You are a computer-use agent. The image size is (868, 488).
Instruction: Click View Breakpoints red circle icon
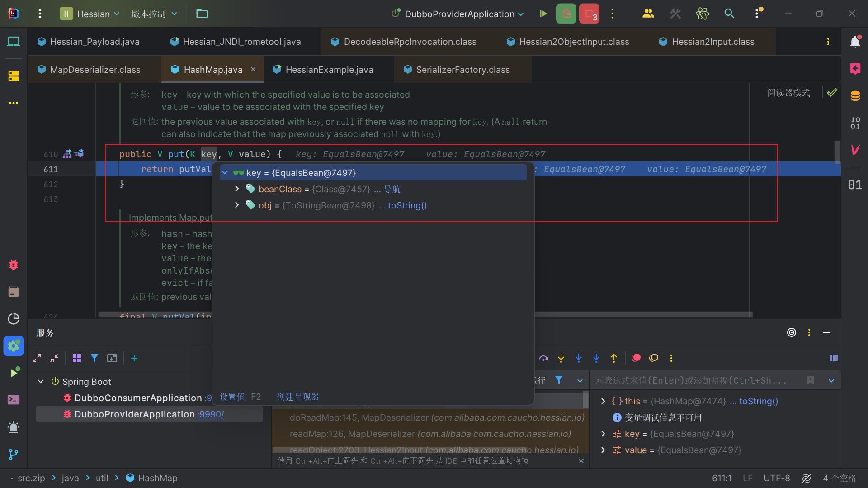click(x=636, y=358)
